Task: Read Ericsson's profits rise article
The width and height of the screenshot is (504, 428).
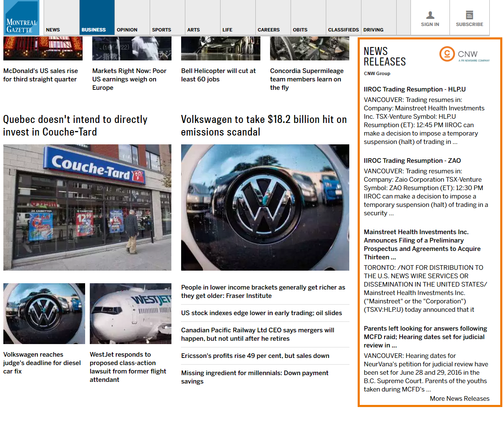Action: click(255, 356)
